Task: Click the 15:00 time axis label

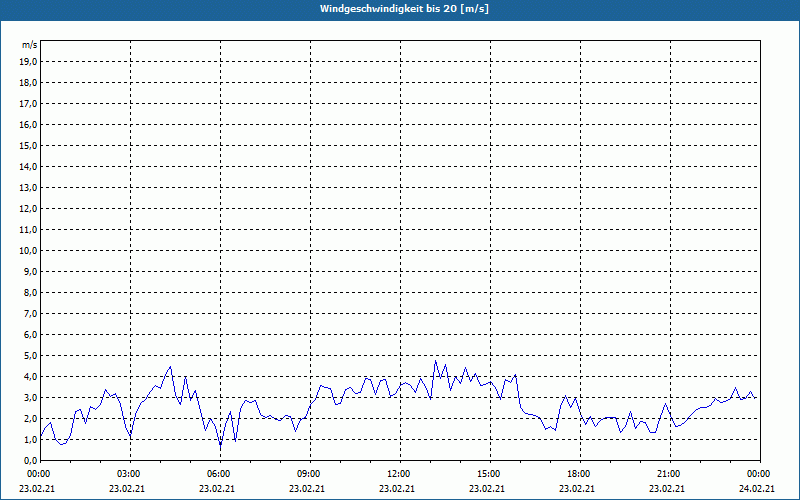Action: point(491,474)
